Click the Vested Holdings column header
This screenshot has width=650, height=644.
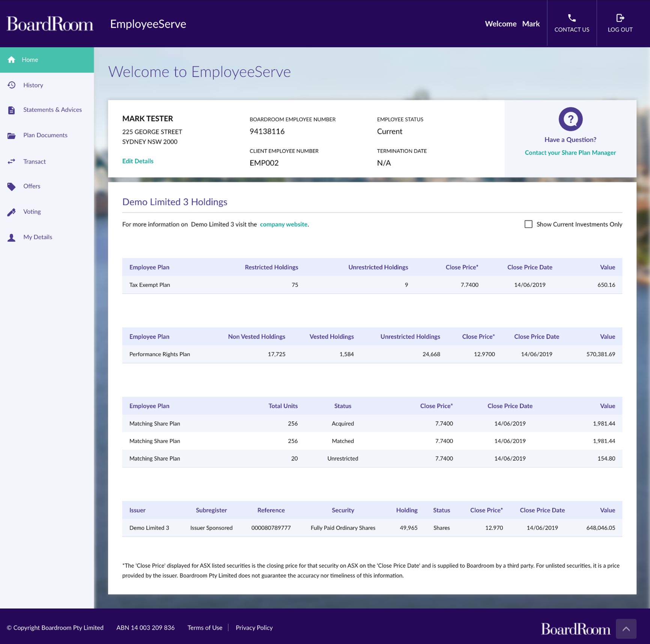pos(331,337)
